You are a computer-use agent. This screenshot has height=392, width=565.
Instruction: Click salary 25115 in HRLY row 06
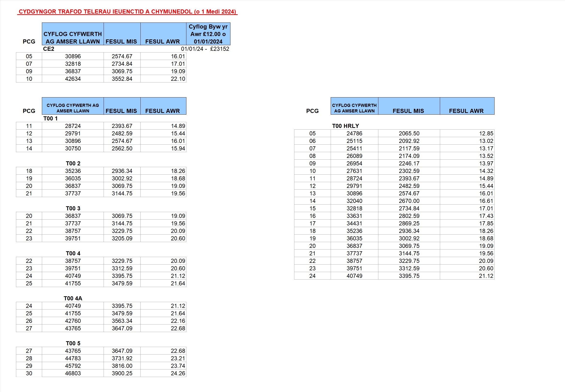click(x=354, y=141)
